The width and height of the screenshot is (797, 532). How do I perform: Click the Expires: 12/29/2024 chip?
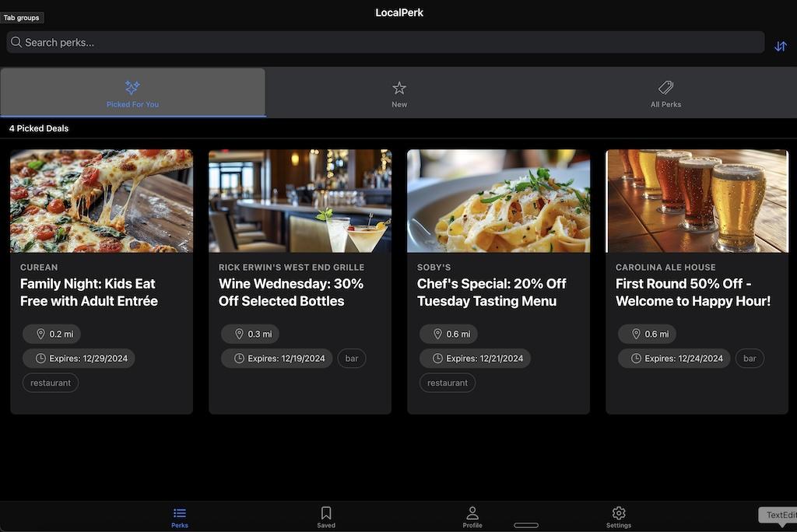[x=79, y=359]
